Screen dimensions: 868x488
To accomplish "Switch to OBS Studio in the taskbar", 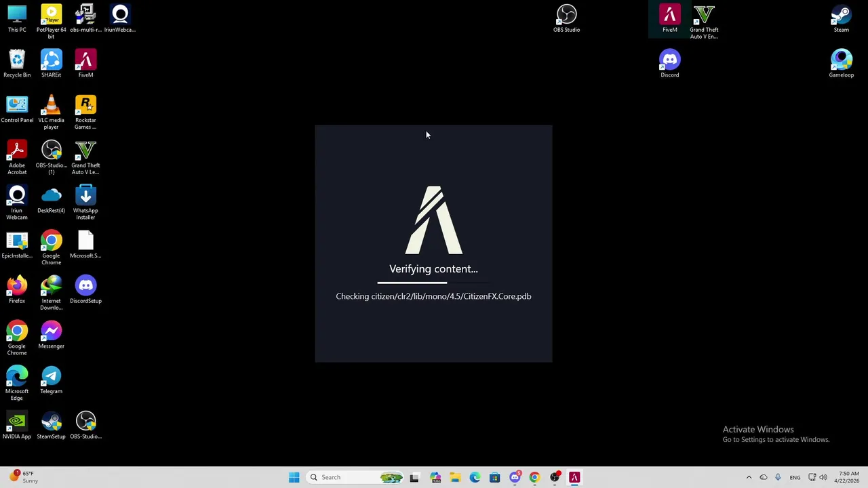I will (555, 477).
